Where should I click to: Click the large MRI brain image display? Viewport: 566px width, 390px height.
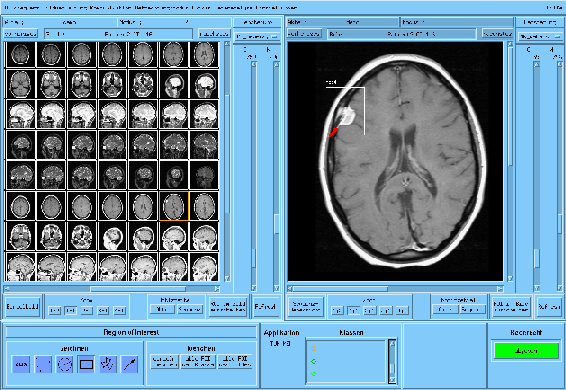point(395,161)
